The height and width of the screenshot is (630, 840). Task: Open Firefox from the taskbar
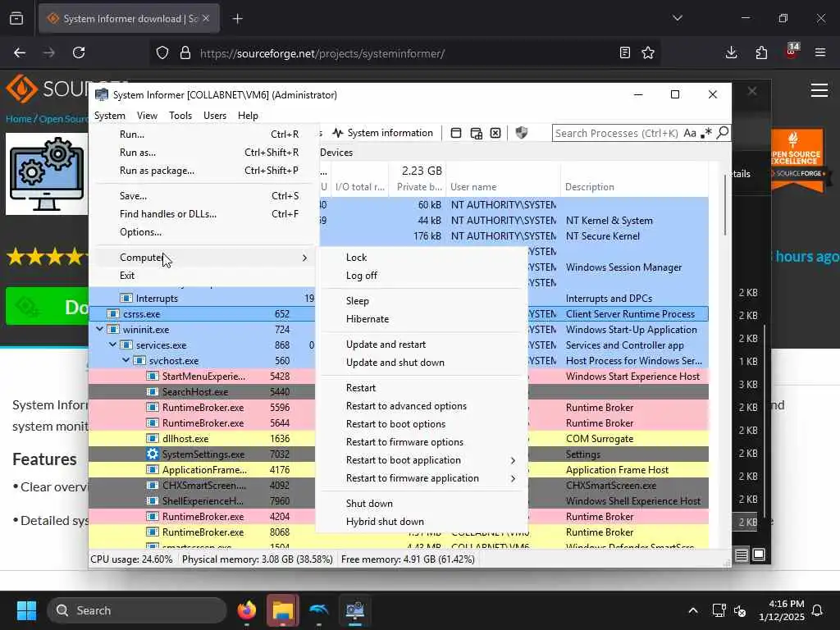(x=247, y=610)
